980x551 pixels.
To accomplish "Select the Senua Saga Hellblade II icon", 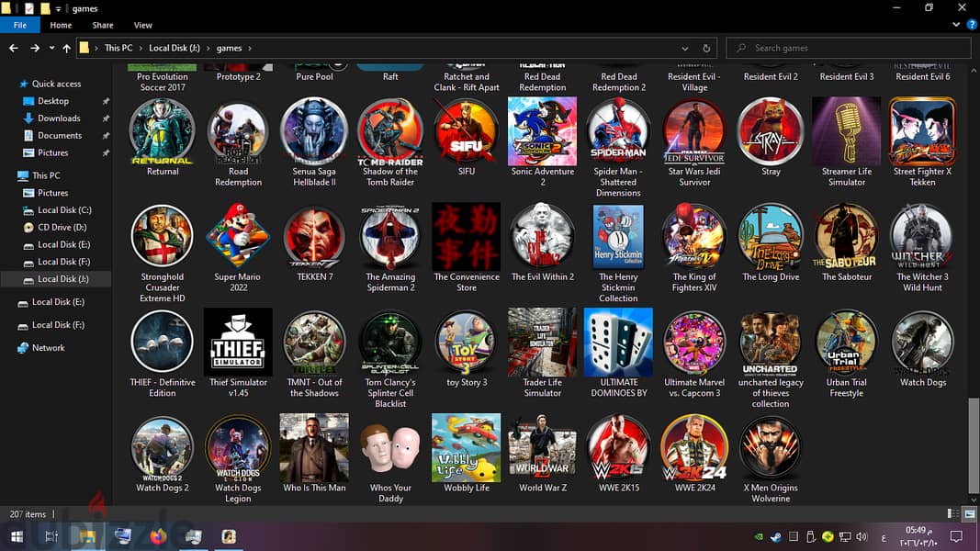I will (314, 131).
